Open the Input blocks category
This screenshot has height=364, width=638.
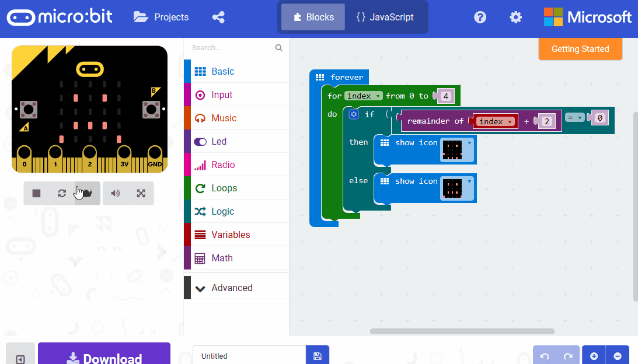pos(236,94)
